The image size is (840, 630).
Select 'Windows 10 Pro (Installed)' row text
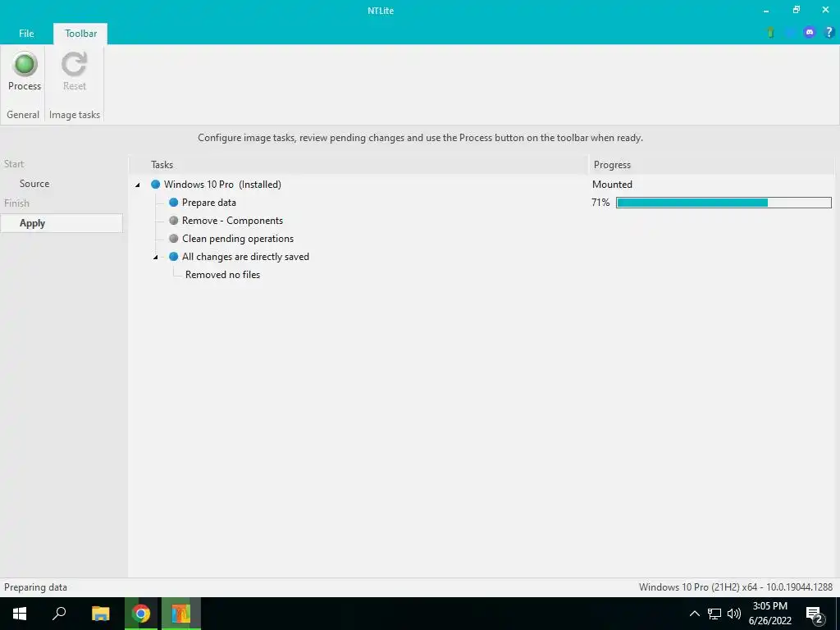(x=222, y=185)
